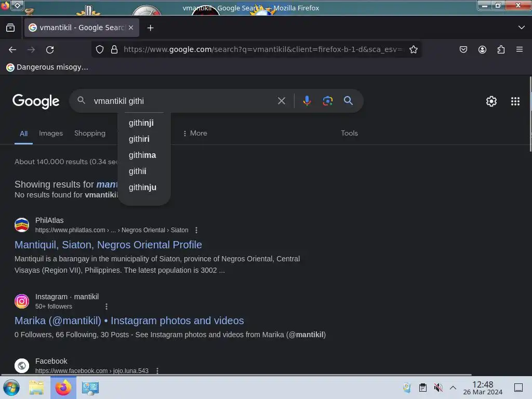This screenshot has width=532, height=399.
Task: Open the clipboard tray icon
Action: tap(423, 388)
